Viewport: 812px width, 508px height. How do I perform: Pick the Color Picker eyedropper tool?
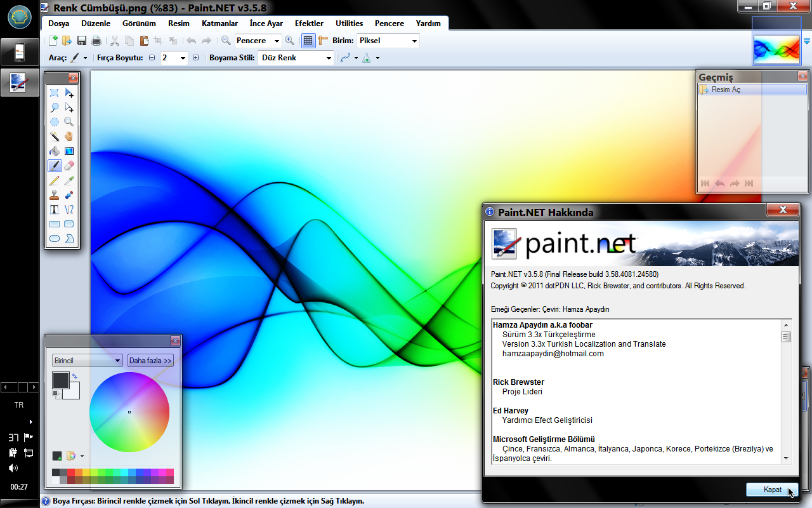point(69,180)
